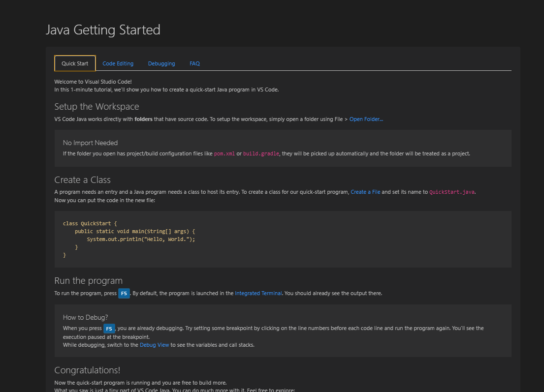The width and height of the screenshot is (544, 392).
Task: Click the Create a Class heading
Action: (82, 180)
